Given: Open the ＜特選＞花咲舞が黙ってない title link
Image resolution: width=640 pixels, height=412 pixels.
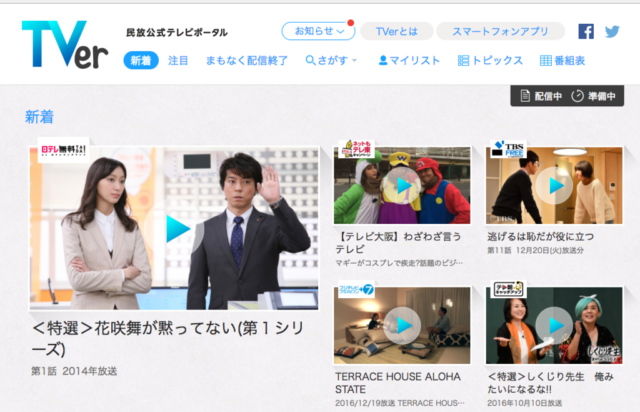Looking at the screenshot, I should coord(168,339).
